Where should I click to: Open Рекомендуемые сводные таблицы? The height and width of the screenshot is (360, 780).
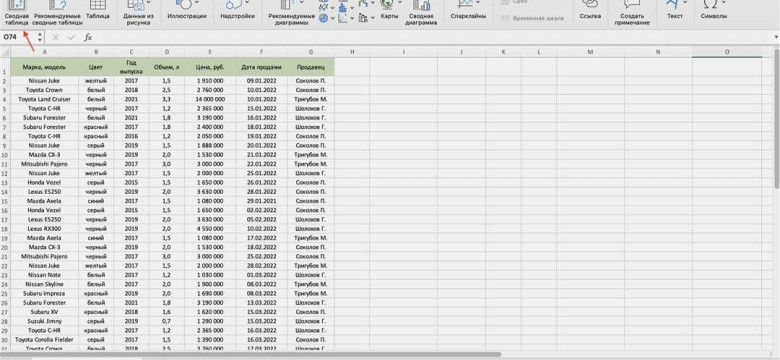[x=58, y=12]
